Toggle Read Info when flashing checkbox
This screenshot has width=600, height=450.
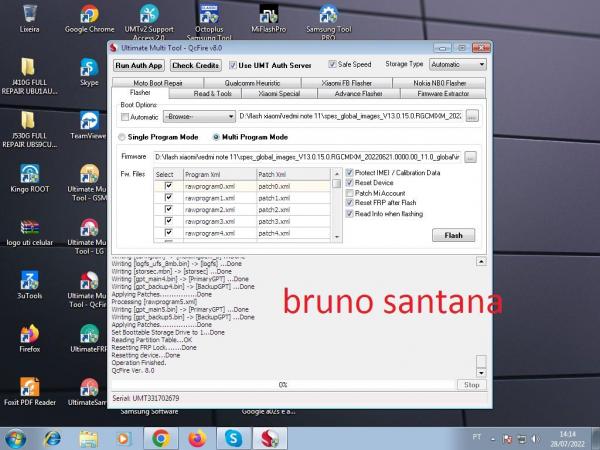click(349, 214)
